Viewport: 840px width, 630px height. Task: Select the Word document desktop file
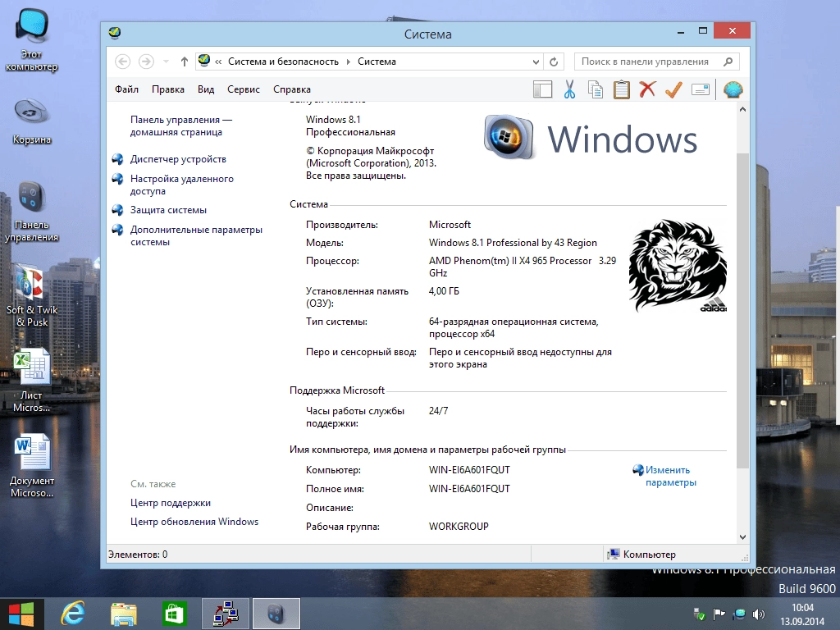[x=32, y=466]
